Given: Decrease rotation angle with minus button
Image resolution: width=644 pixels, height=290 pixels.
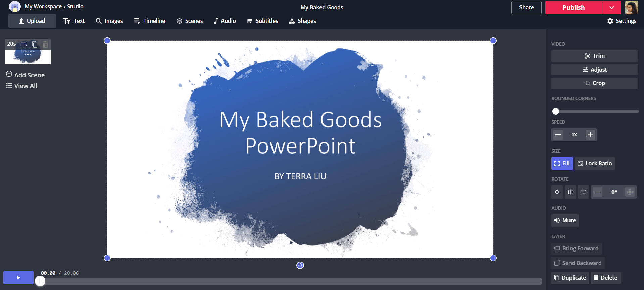Looking at the screenshot, I should click(597, 192).
